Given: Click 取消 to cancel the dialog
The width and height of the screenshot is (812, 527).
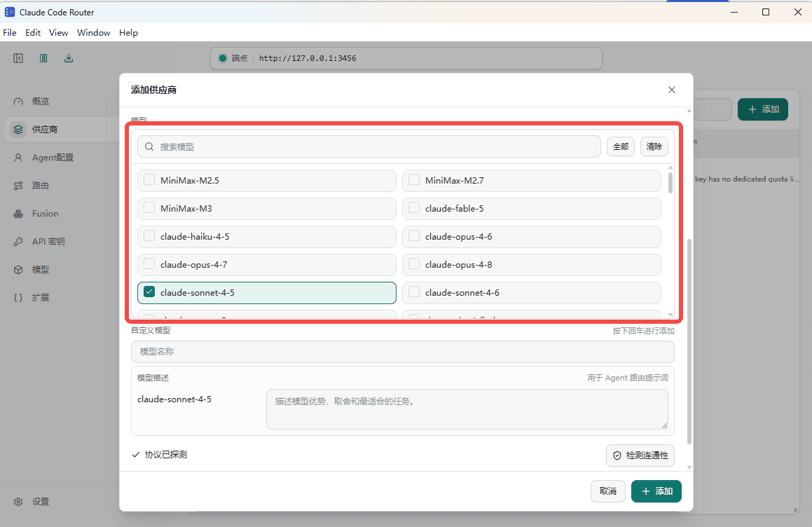Looking at the screenshot, I should (x=608, y=491).
